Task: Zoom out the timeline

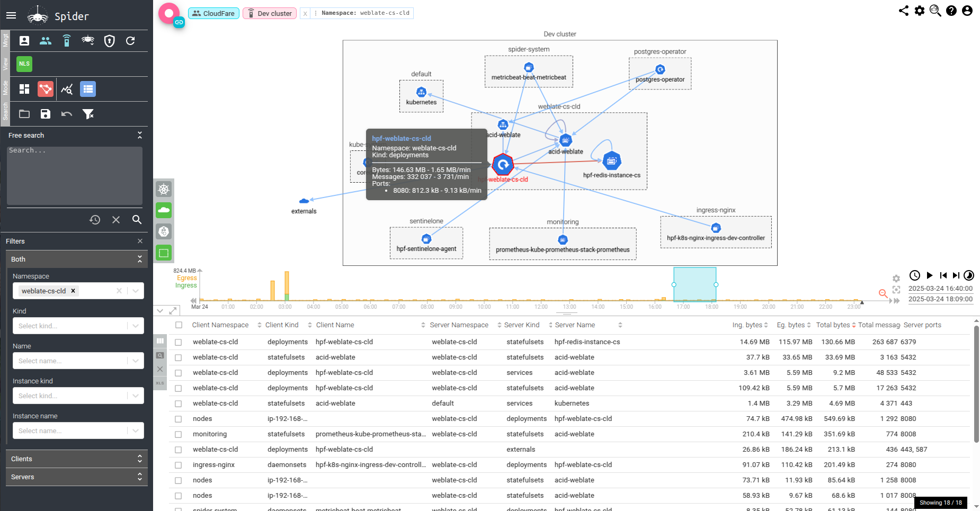Action: coord(883,293)
